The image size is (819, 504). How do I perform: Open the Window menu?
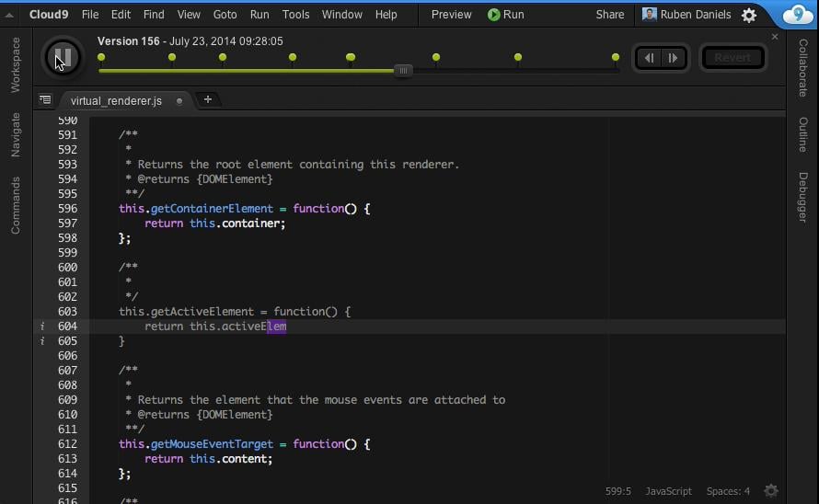coord(342,15)
